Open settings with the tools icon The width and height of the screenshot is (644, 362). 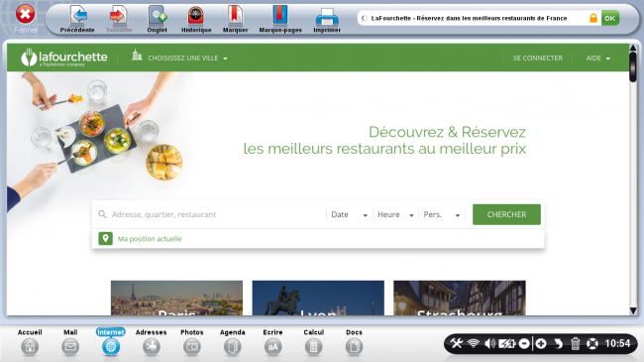coord(457,343)
